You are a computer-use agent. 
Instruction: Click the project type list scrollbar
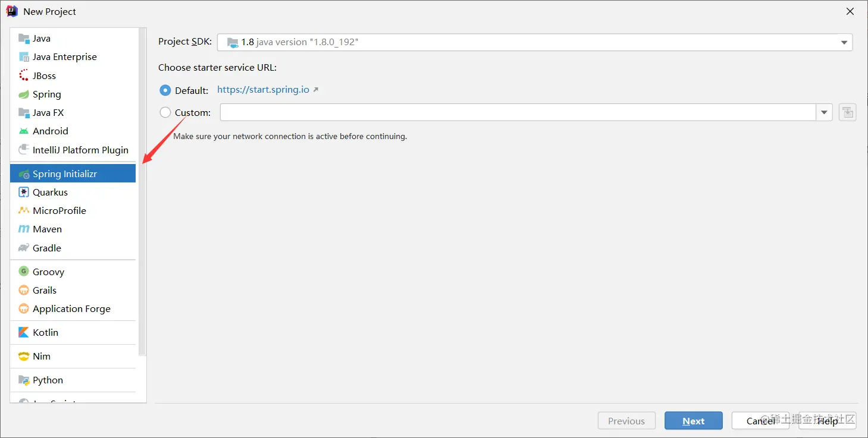pos(142,192)
